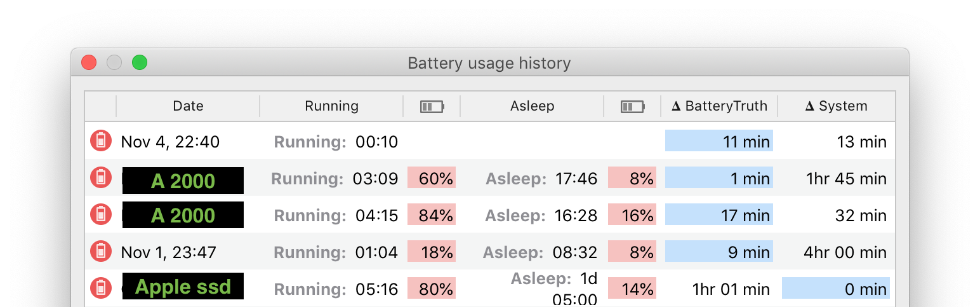Click the battery icon beside Apple ssd row
The height and width of the screenshot is (307, 980).
[100, 289]
